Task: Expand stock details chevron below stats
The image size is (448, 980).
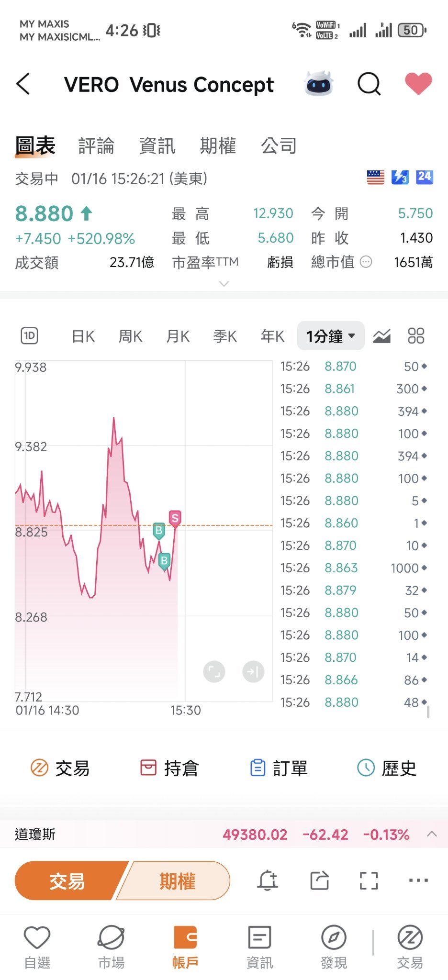Action: (x=224, y=284)
